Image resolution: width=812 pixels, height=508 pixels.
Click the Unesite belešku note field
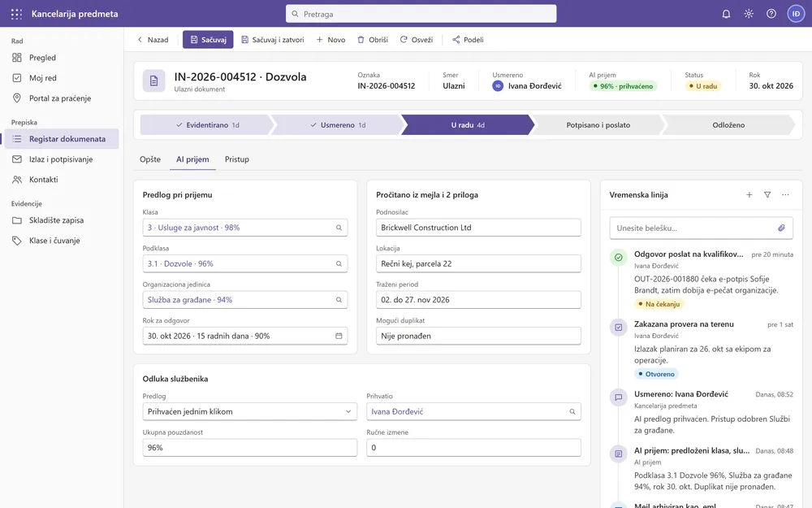702,228
